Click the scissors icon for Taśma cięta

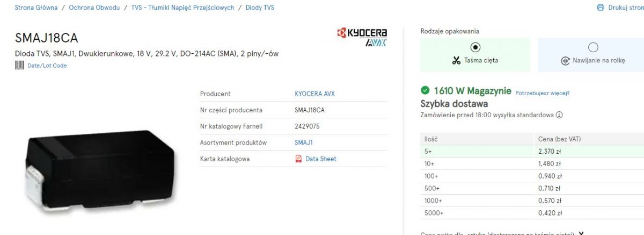456,61
